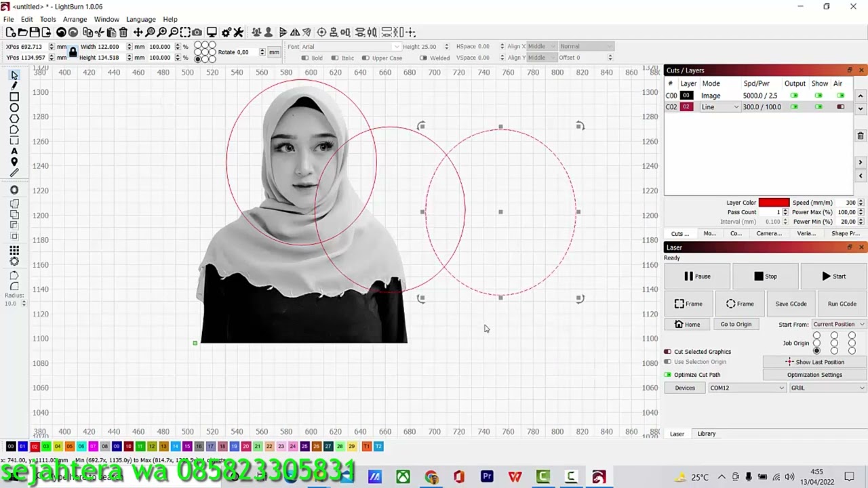The height and width of the screenshot is (488, 868).
Task: Open the Align X Middle dropdown
Action: point(541,47)
